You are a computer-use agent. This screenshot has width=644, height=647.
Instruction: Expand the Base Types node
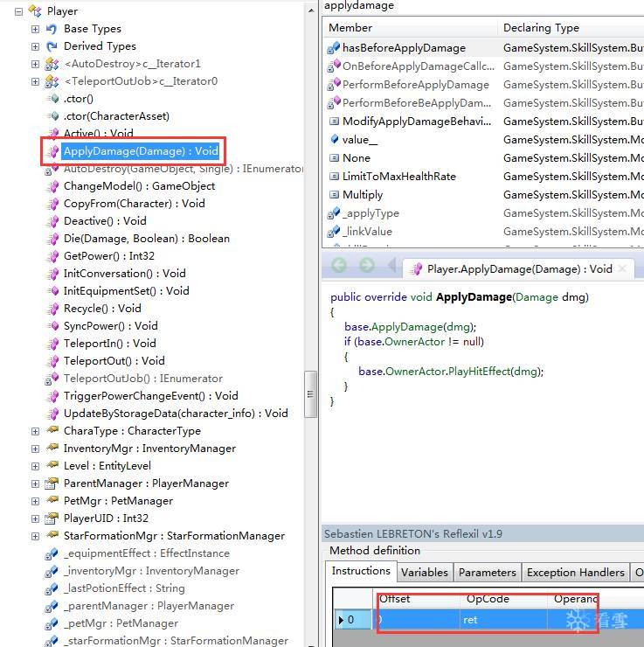tap(36, 29)
